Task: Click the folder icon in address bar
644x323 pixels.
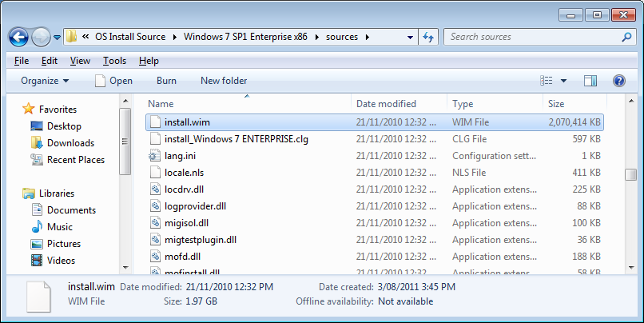Action: click(x=71, y=37)
